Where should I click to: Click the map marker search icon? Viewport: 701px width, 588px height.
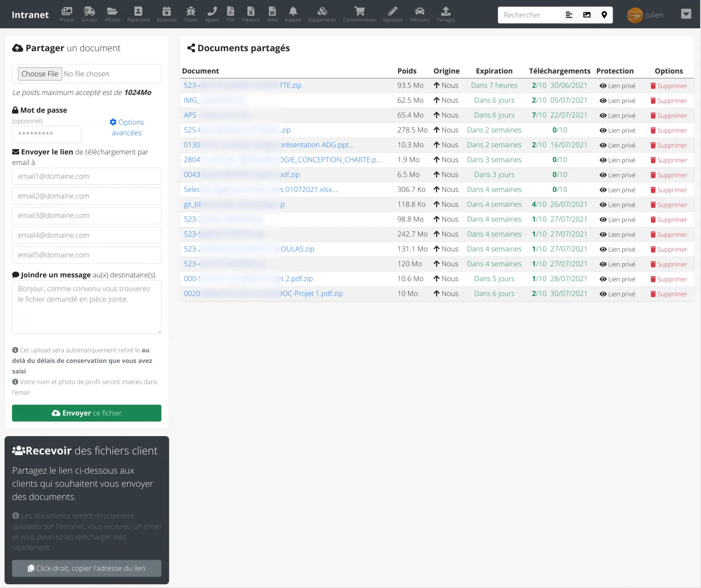click(604, 15)
